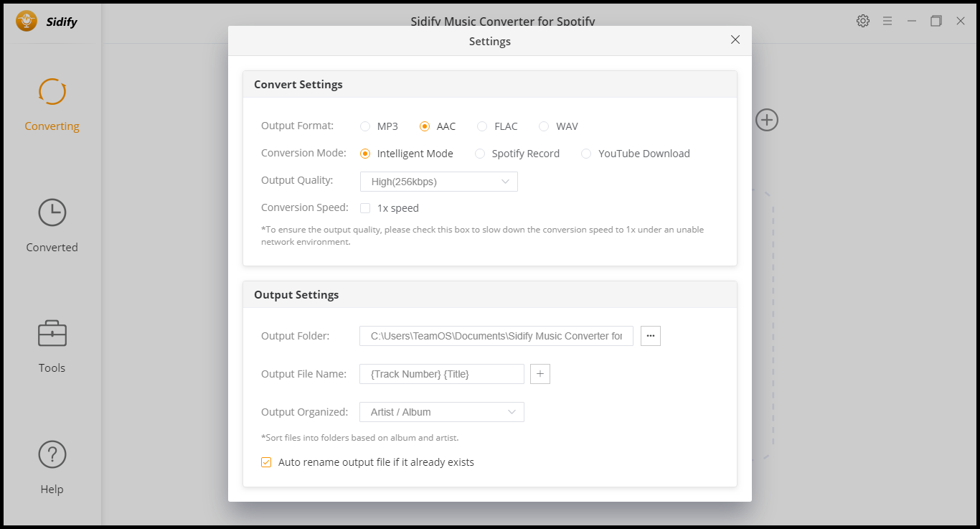Image resolution: width=980 pixels, height=529 pixels.
Task: Open the hamburger menu in title bar
Action: click(887, 21)
